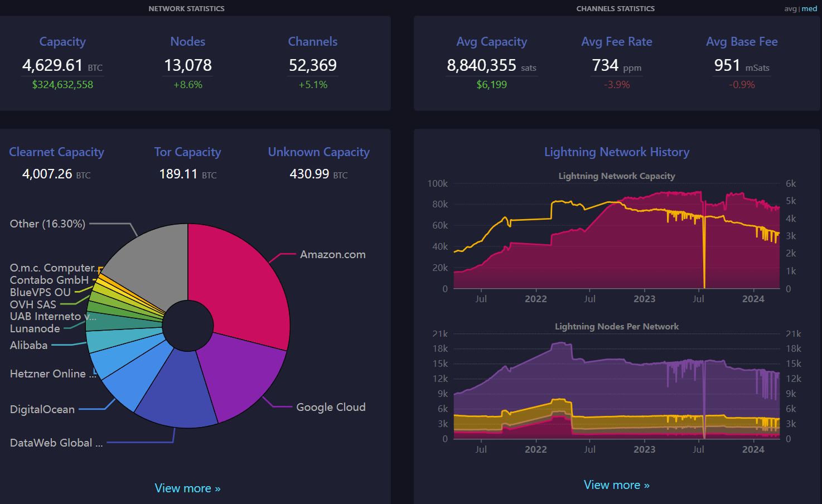Open View more under the pie chart

pyautogui.click(x=187, y=488)
